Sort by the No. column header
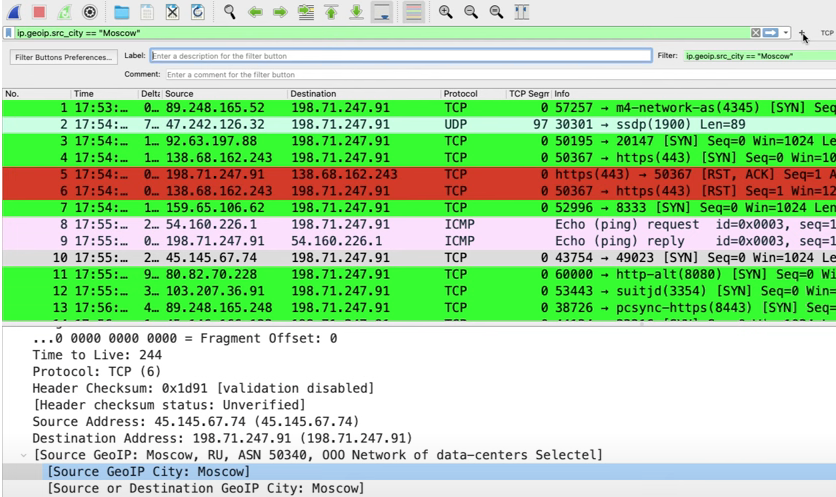 [x=36, y=94]
